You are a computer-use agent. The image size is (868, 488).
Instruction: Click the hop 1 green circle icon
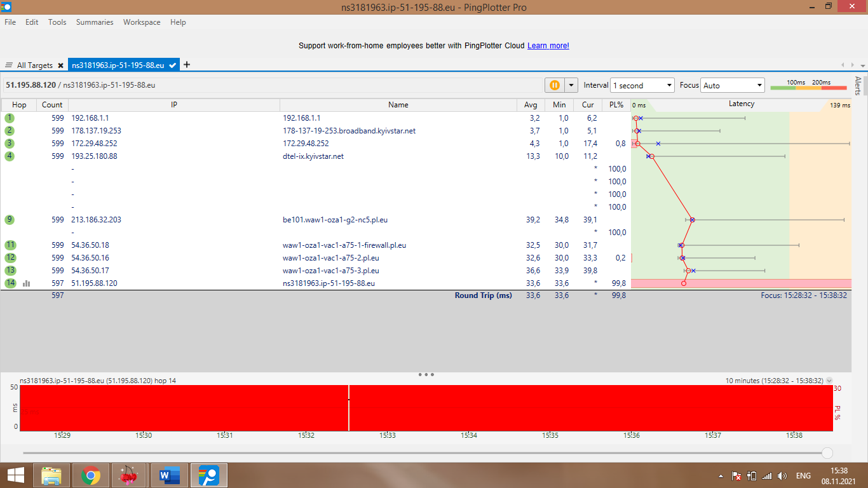coord(10,118)
